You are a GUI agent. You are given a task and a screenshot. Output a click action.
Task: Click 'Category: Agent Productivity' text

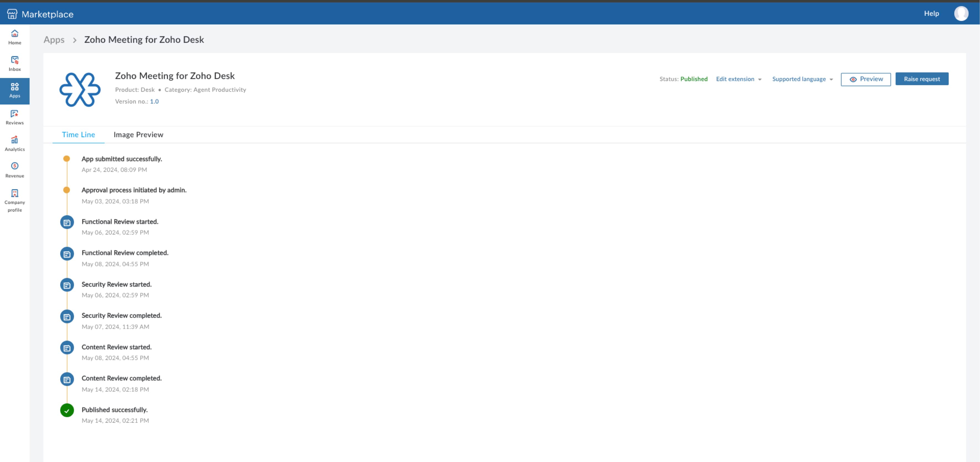[205, 90]
